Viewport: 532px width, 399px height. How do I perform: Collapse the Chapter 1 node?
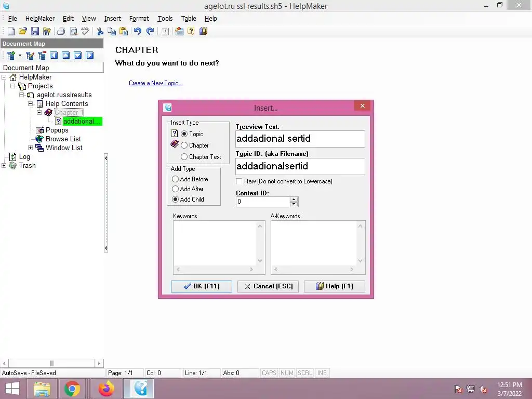pyautogui.click(x=39, y=113)
